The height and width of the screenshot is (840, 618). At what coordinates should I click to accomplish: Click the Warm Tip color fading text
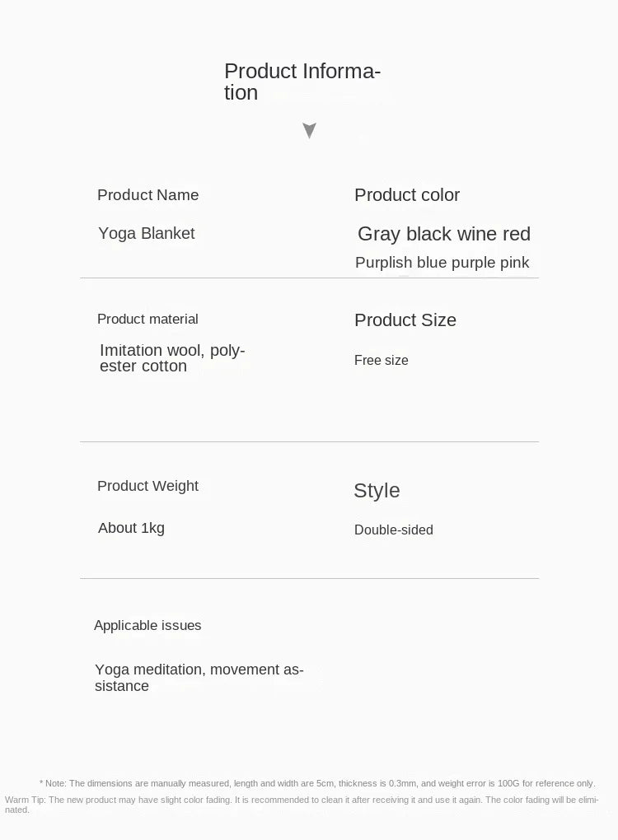(302, 805)
